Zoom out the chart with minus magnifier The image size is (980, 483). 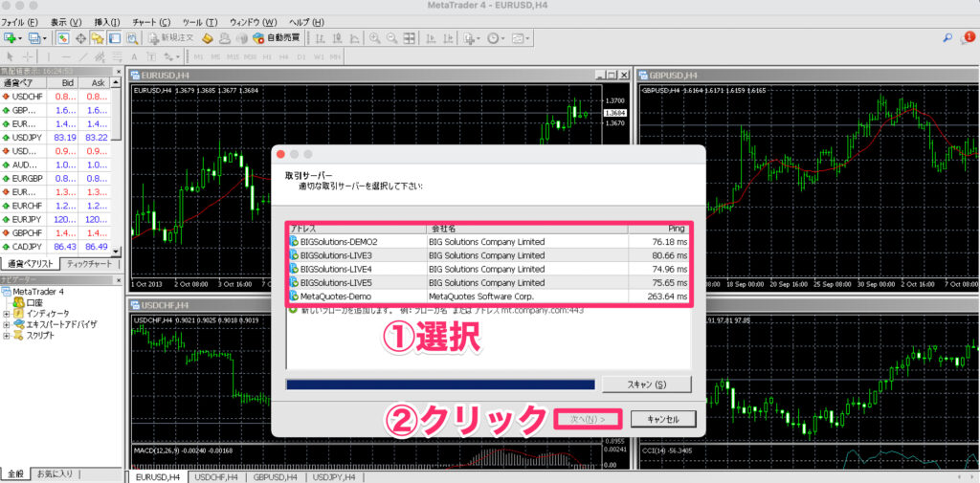click(x=391, y=38)
